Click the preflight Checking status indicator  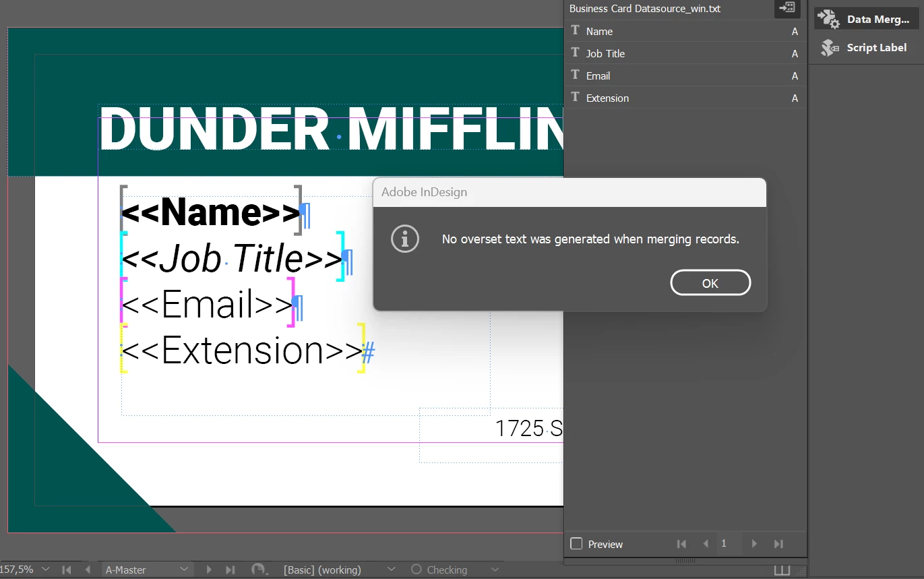[439, 570]
